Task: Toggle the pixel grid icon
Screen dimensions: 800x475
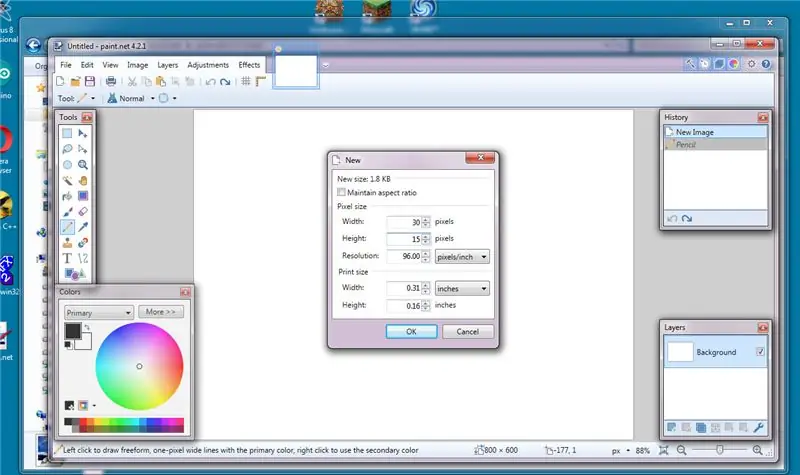Action: 246,81
